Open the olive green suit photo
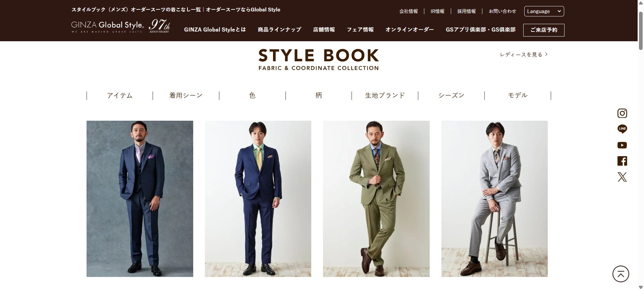644x289 pixels. click(x=376, y=199)
